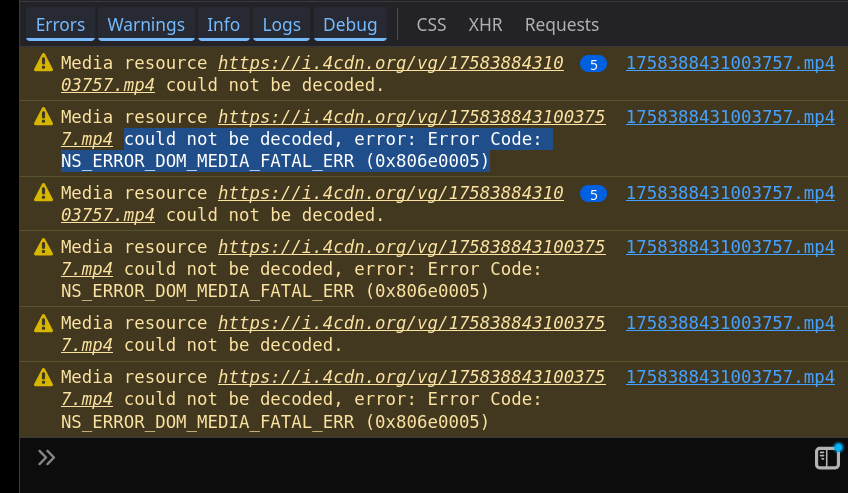This screenshot has height=493, width=848.
Task: Open source link 1758388431003757.mp4 in first row
Action: (730, 63)
